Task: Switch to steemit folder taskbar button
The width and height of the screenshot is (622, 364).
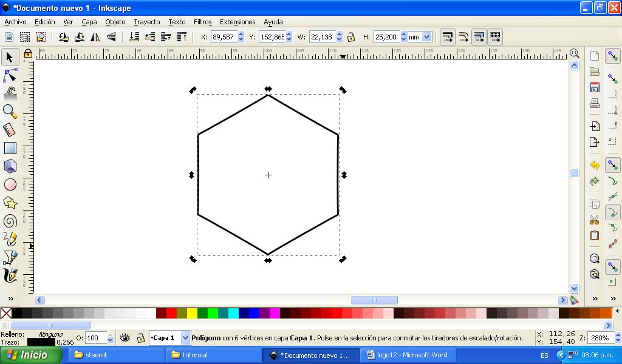Action: [x=116, y=355]
